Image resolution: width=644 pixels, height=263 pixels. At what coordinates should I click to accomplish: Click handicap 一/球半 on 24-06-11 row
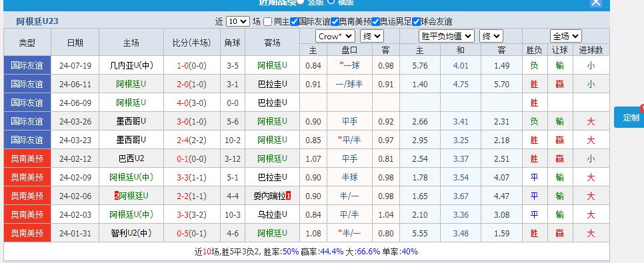(349, 84)
